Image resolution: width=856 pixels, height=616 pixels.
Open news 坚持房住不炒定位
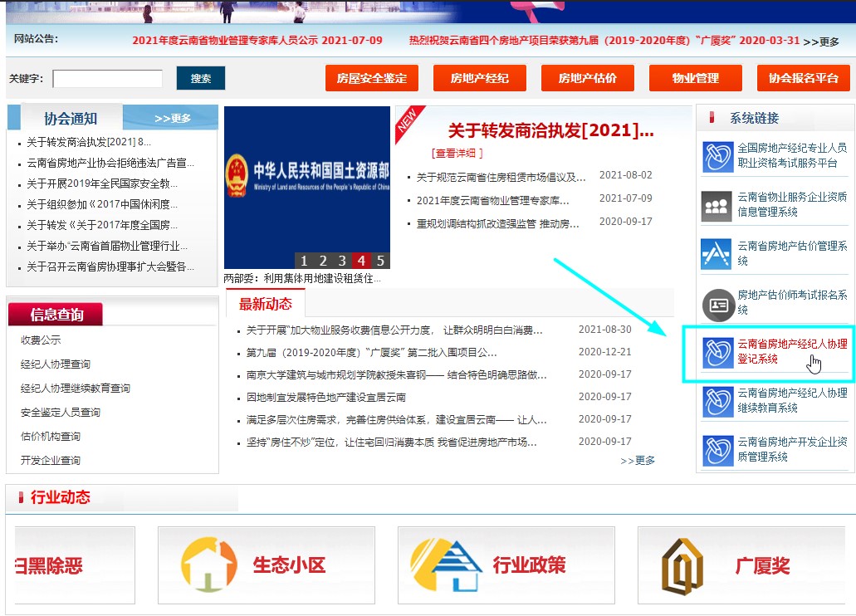click(391, 442)
